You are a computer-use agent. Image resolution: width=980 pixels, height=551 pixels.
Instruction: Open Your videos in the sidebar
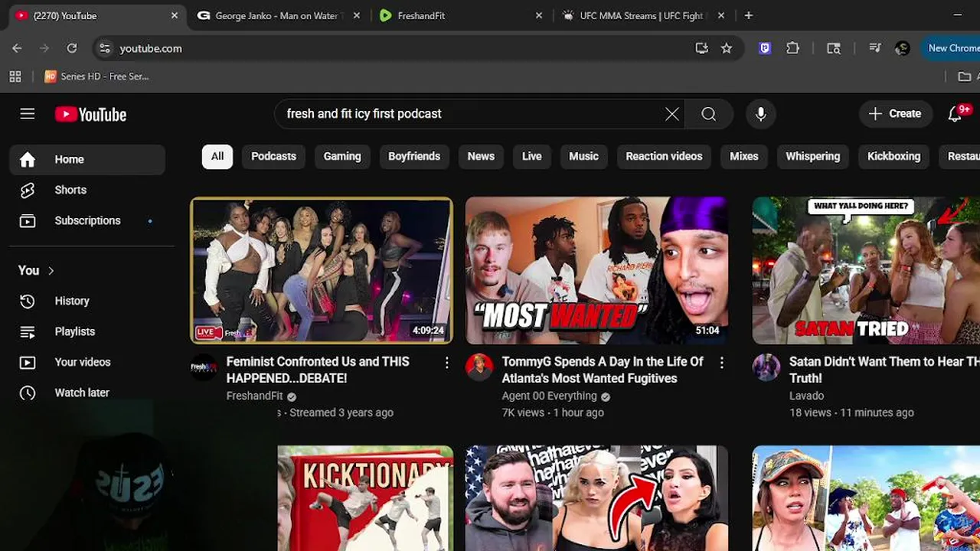[87, 362]
